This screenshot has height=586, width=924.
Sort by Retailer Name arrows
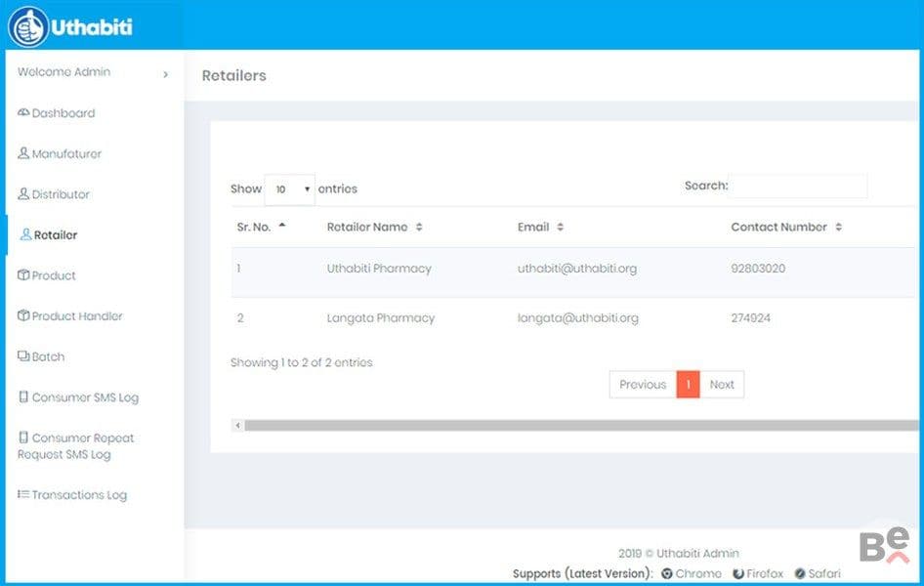pos(419,227)
